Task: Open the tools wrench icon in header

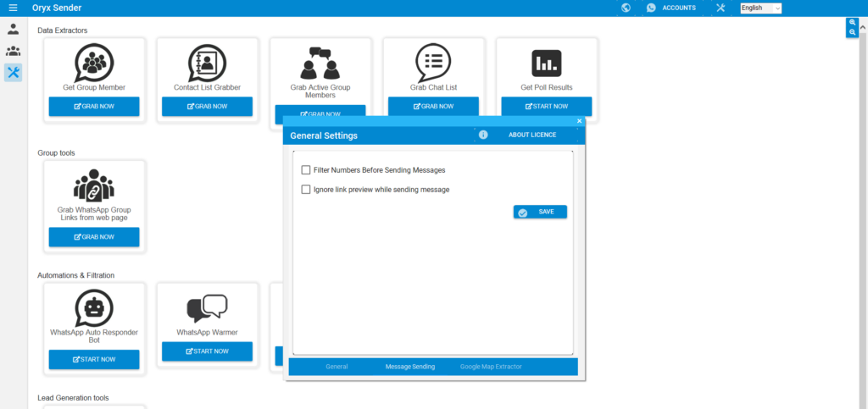Action: [x=721, y=8]
